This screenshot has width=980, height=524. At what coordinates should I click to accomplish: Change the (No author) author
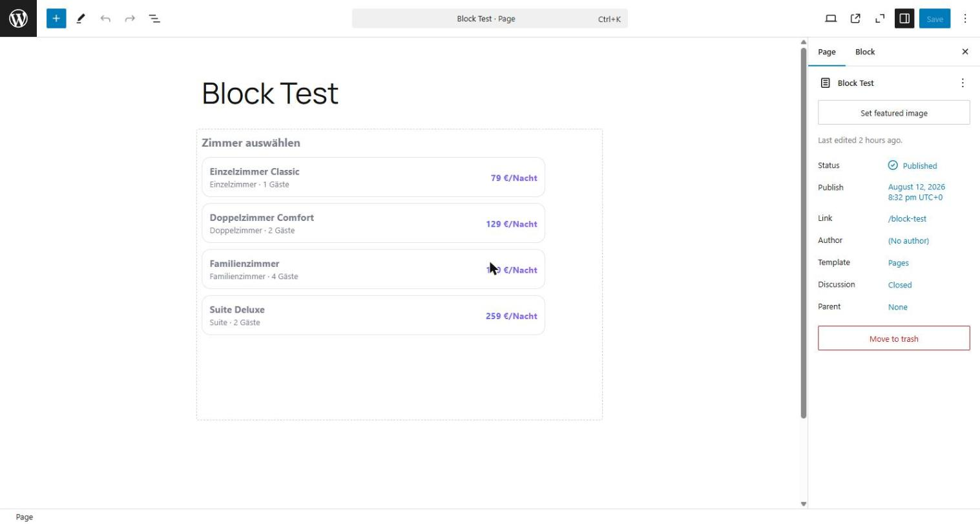tap(908, 240)
